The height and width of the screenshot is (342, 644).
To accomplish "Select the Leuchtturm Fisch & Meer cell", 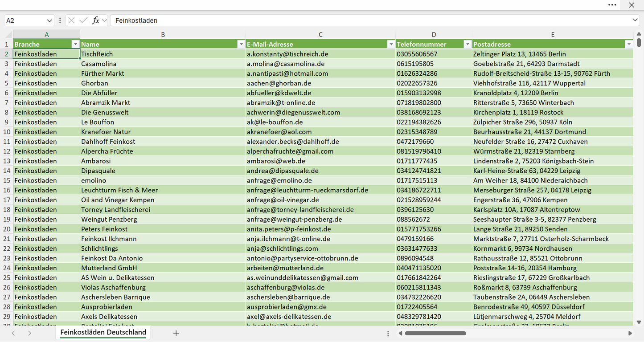I will pyautogui.click(x=163, y=190).
